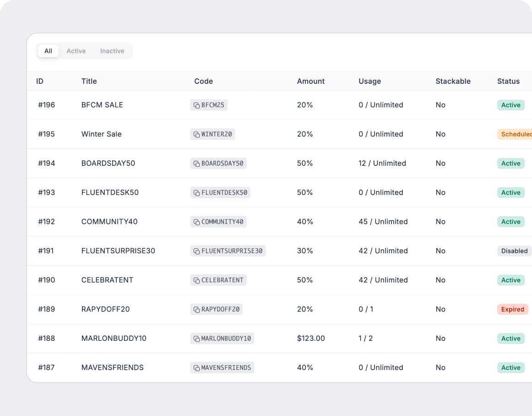Image resolution: width=532 pixels, height=416 pixels.
Task: Switch to the Active filter tab
Action: click(x=76, y=51)
